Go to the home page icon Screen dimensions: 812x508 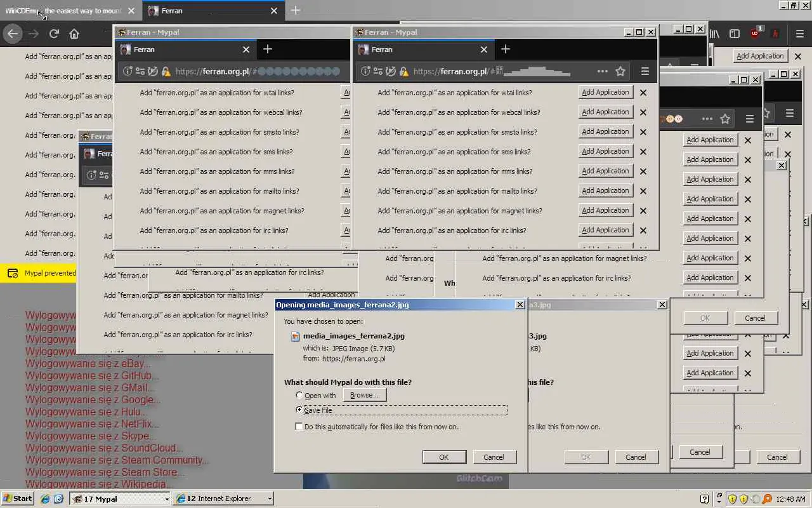[74, 34]
